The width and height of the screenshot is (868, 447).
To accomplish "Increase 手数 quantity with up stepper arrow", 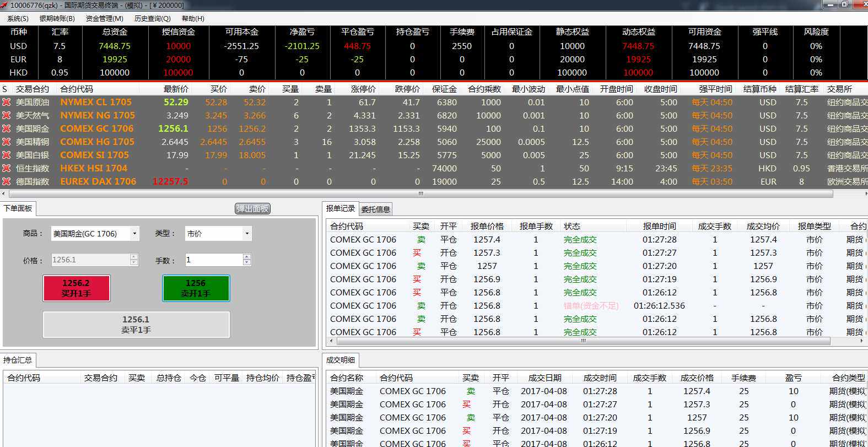I will tap(247, 256).
